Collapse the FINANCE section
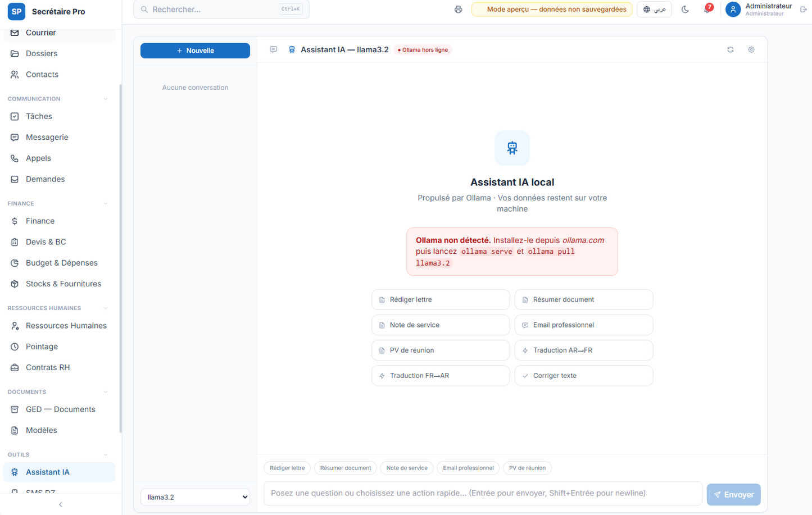The width and height of the screenshot is (812, 515). [x=106, y=204]
